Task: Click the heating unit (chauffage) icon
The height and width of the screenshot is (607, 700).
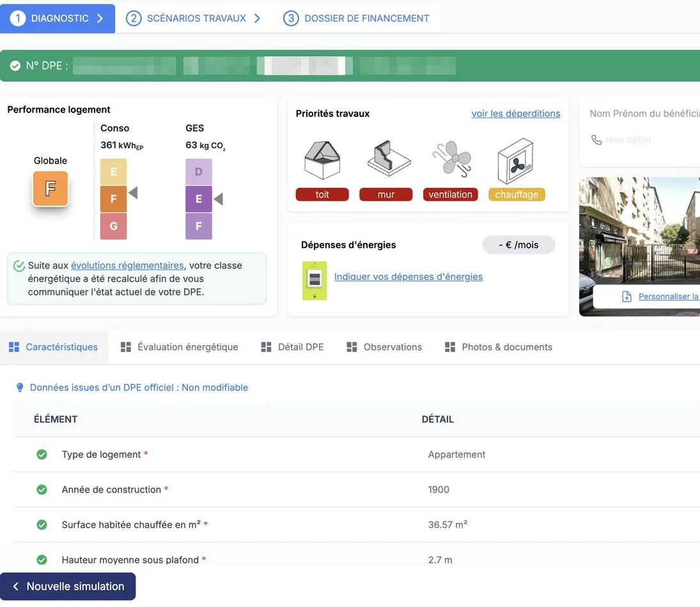Action: coord(516,161)
